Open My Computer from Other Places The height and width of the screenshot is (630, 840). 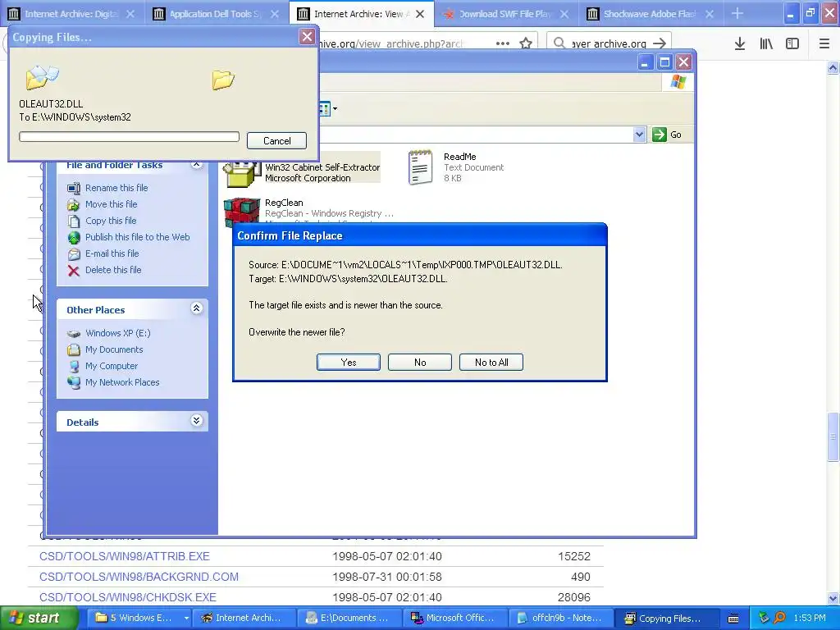[x=112, y=366]
